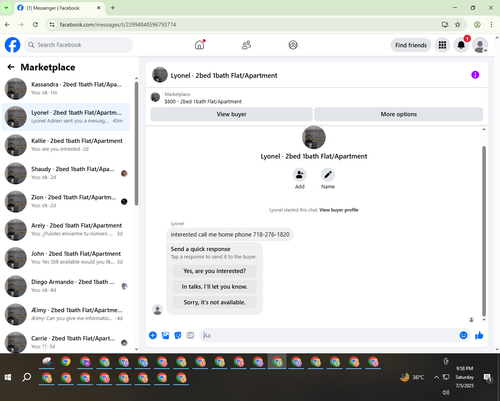Open the purple conversation information icon

(475, 75)
